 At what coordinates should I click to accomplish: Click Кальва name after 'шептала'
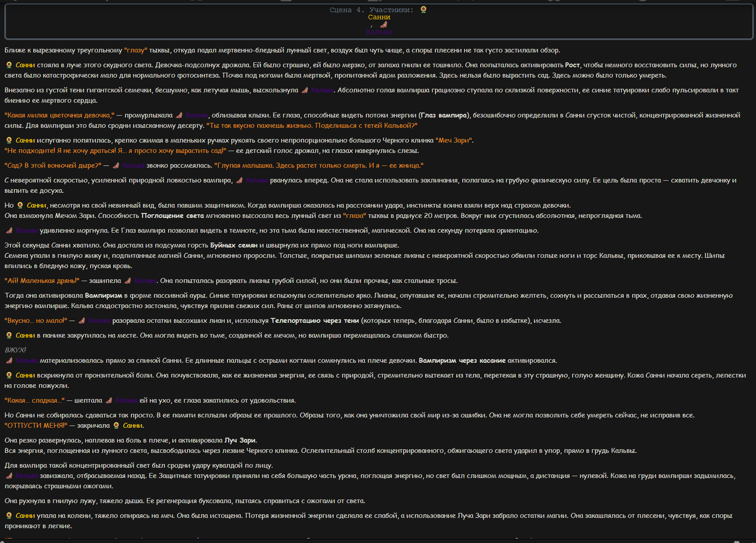[x=126, y=400]
